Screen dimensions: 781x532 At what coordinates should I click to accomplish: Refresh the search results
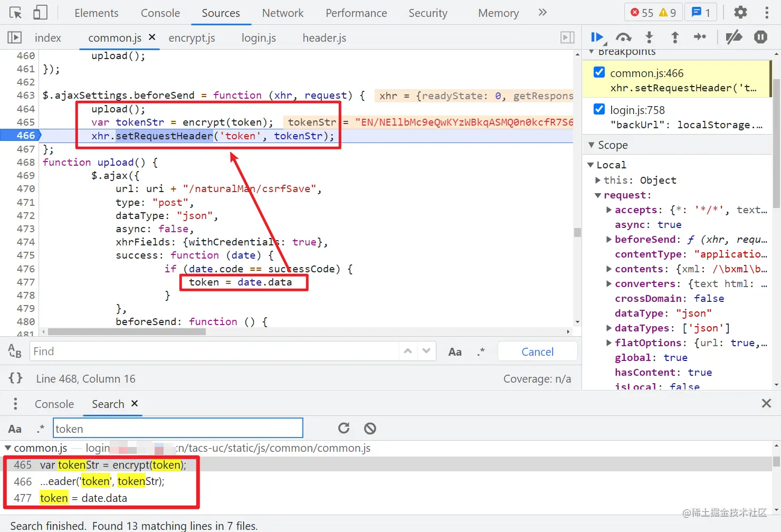[344, 428]
